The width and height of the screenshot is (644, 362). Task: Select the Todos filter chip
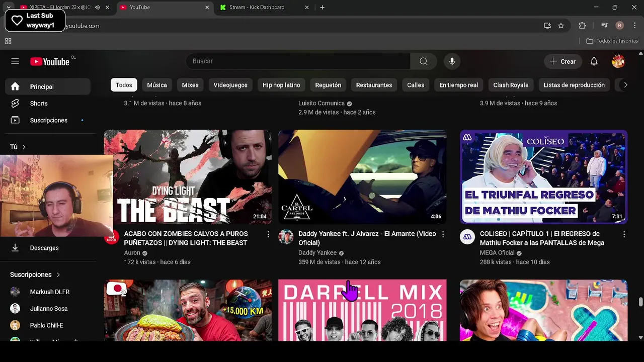click(124, 85)
